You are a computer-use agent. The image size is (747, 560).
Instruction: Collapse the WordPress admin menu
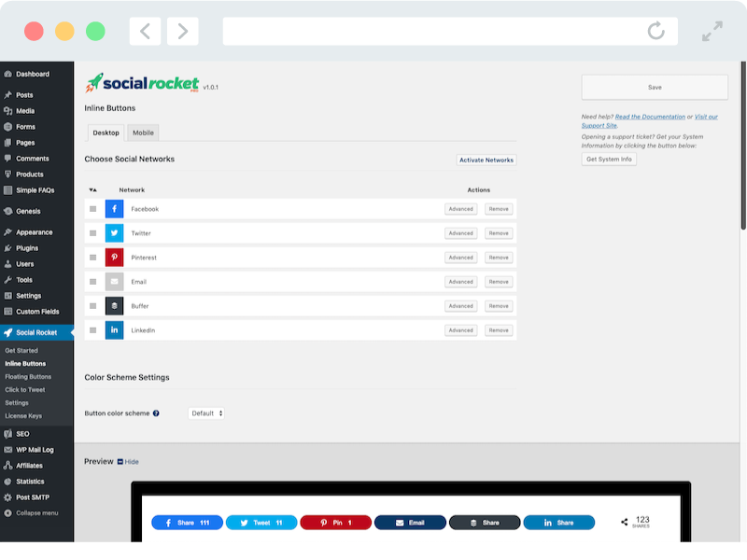pyautogui.click(x=32, y=513)
